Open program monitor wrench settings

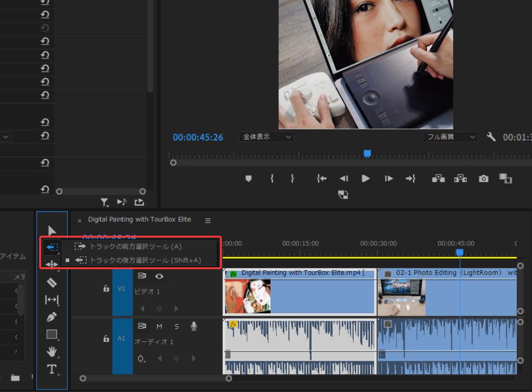491,137
